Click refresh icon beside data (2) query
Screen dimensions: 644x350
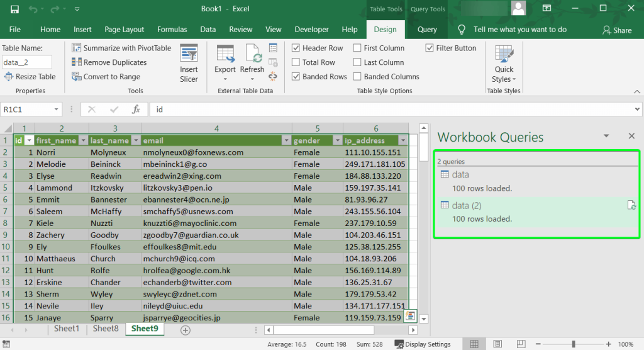[x=631, y=205]
